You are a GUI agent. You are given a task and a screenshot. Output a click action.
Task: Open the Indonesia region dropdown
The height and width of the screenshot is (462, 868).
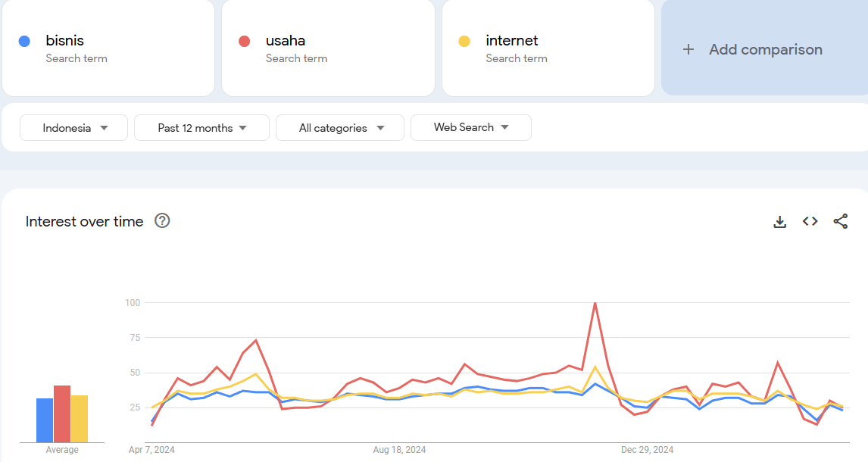74,128
